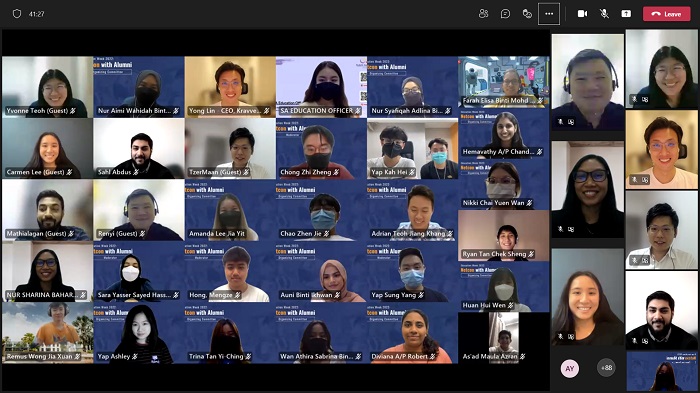The height and width of the screenshot is (393, 700).
Task: Click muted mic icon on Carmen Lee tile
Action: (x=70, y=172)
